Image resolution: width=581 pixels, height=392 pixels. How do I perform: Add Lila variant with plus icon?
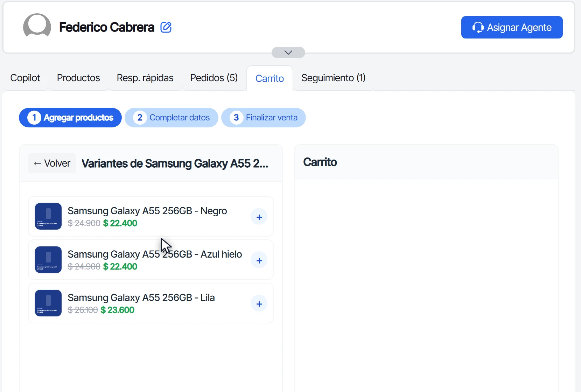(x=259, y=304)
